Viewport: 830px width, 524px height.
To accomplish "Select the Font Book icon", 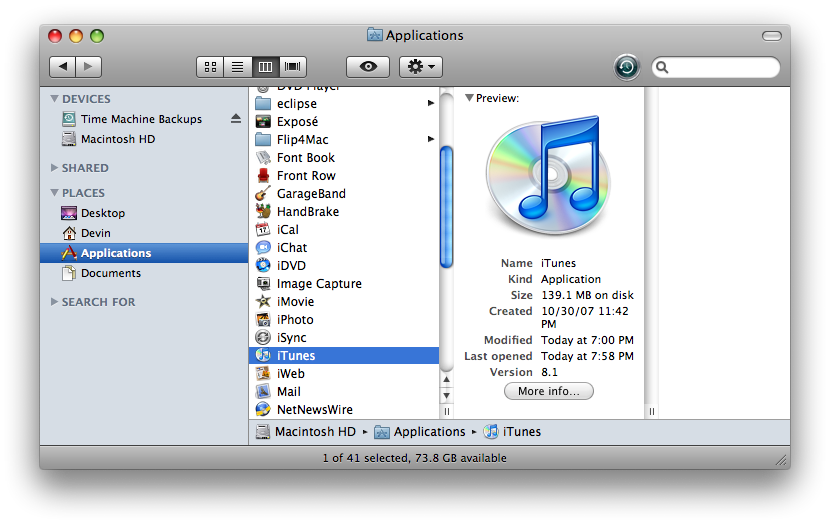I will [x=263, y=157].
